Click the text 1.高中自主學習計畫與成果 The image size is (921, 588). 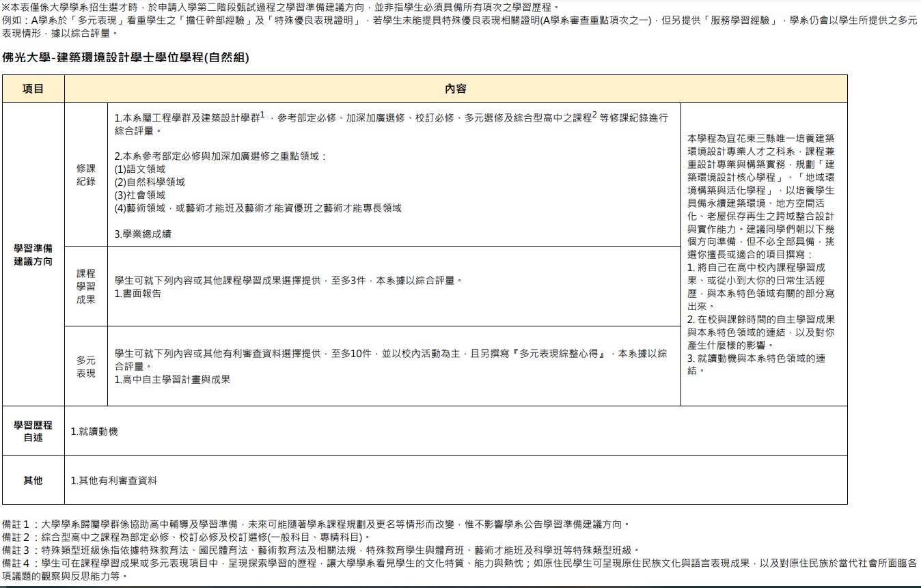pyautogui.click(x=172, y=379)
